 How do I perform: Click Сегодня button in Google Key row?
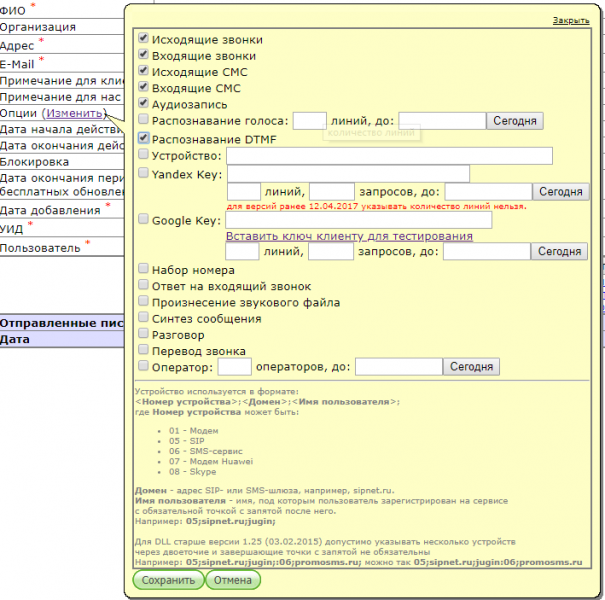coord(559,252)
